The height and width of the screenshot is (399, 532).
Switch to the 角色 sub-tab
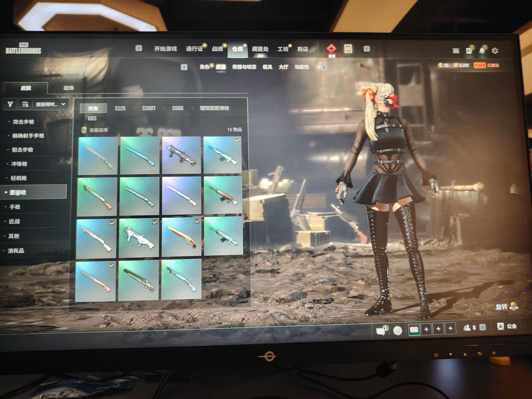pyautogui.click(x=205, y=67)
